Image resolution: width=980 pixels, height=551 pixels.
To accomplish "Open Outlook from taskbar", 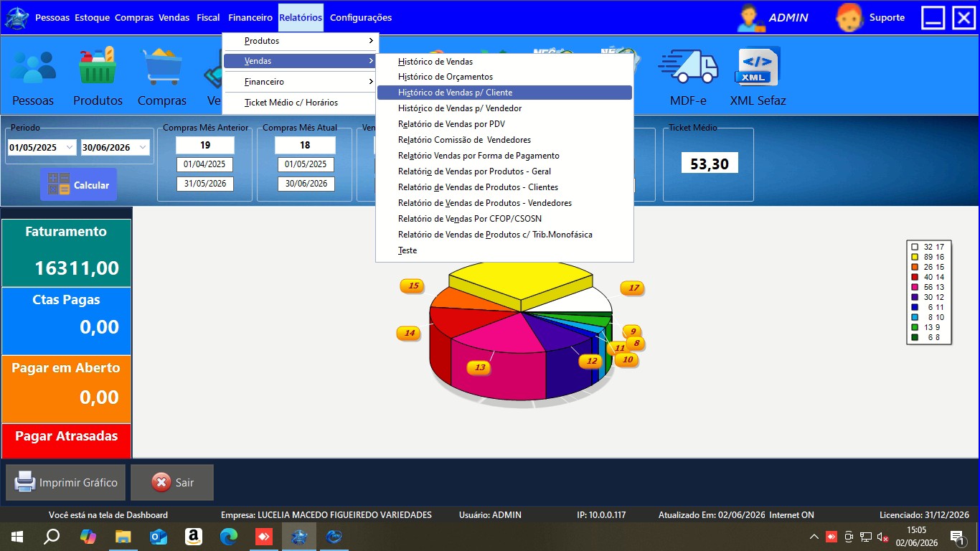I will [x=158, y=536].
